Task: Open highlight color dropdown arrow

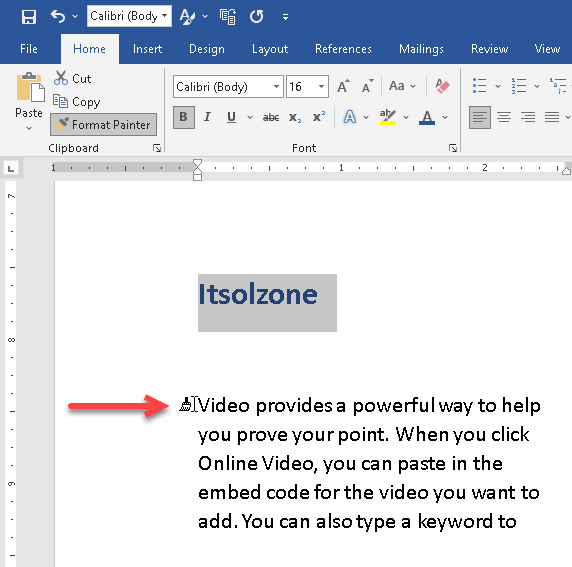Action: [406, 117]
